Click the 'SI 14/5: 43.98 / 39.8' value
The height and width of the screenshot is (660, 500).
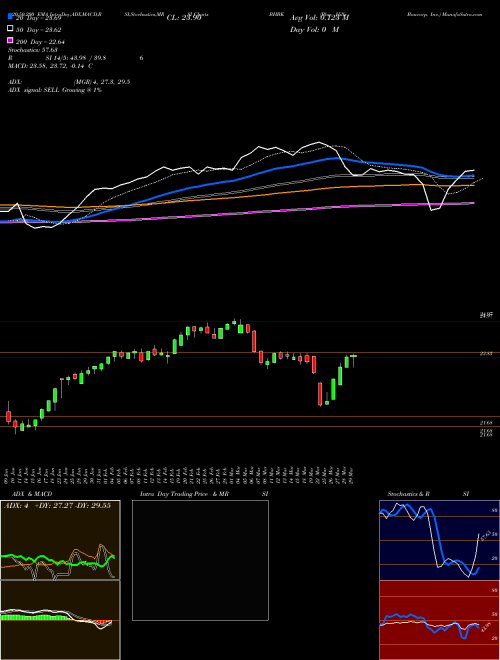tap(76, 58)
